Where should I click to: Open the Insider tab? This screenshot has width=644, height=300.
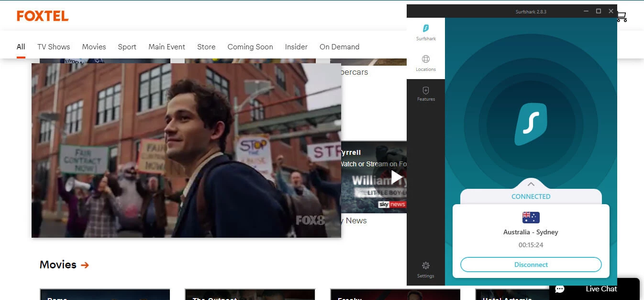point(296,46)
